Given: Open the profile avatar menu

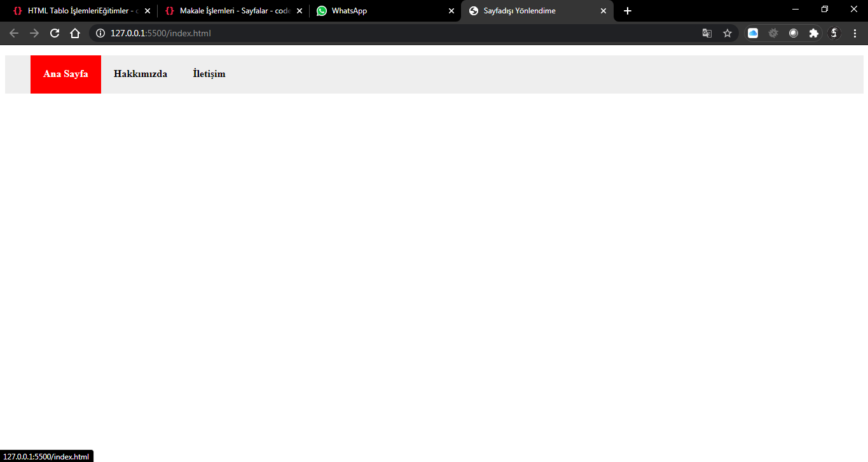Looking at the screenshot, I should pyautogui.click(x=835, y=33).
